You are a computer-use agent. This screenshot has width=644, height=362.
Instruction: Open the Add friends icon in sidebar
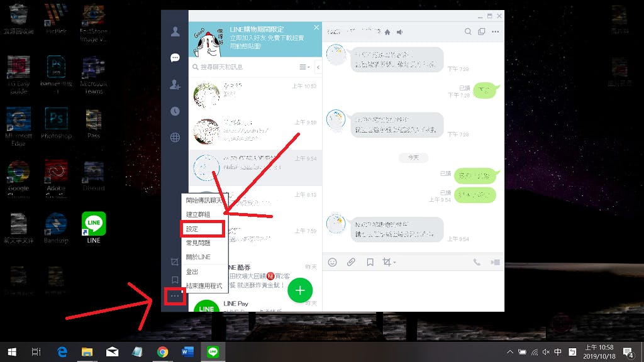(x=175, y=85)
